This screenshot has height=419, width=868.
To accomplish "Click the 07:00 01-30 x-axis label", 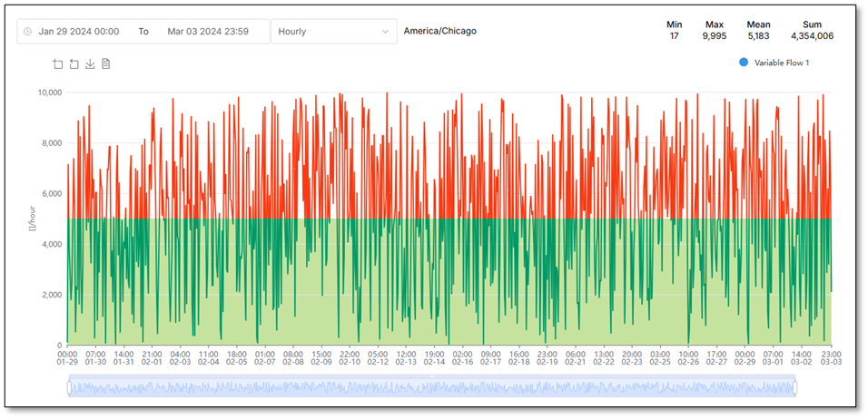I will point(95,357).
